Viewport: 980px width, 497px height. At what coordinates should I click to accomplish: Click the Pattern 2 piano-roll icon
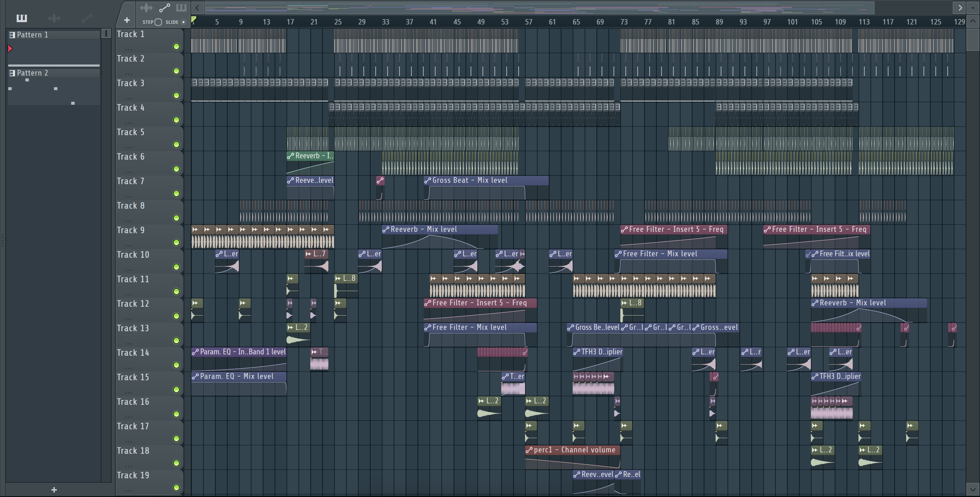[x=12, y=73]
